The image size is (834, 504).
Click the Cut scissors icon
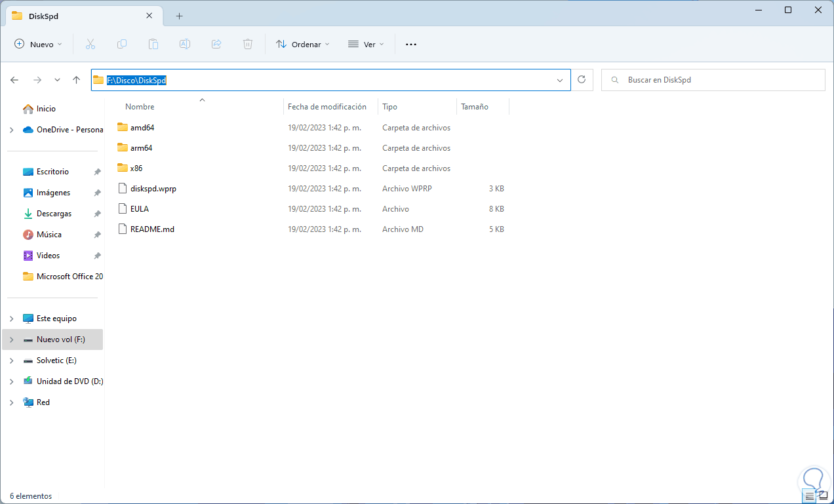point(90,44)
